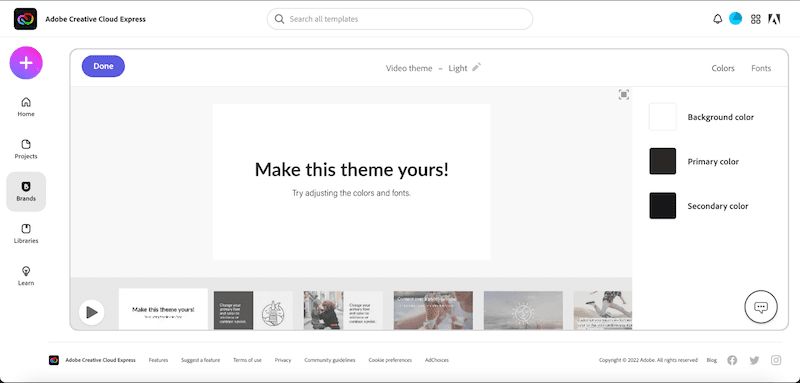Open the Cookie preferences link
Screen dimensions: 800x383
pos(390,360)
